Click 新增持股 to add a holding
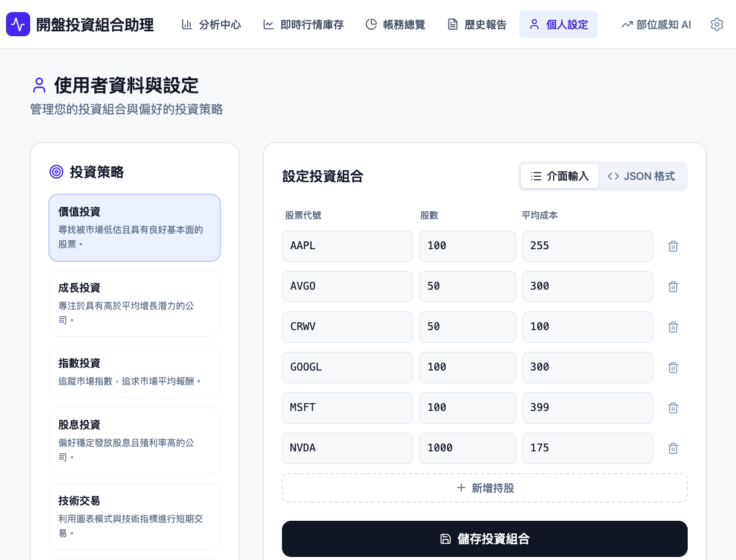The height and width of the screenshot is (560, 736). [485, 488]
